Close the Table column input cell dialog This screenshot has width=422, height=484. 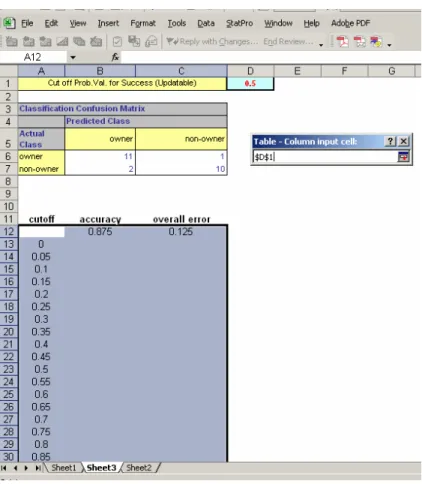click(x=403, y=141)
